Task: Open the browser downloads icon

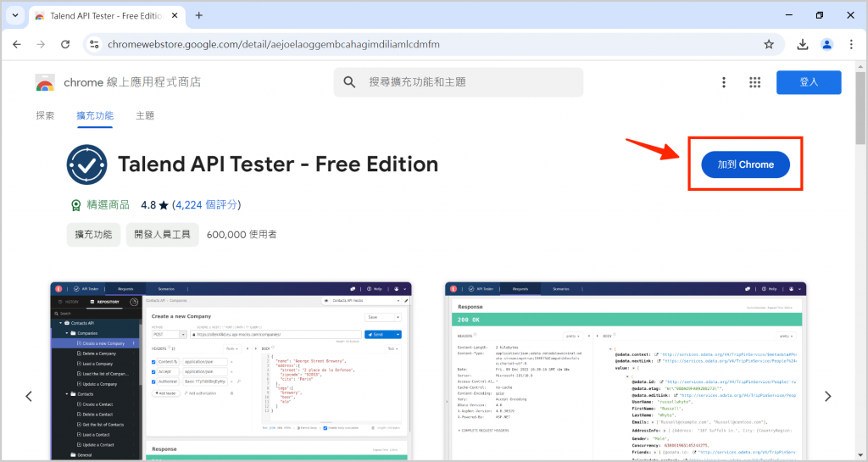Action: 802,44
